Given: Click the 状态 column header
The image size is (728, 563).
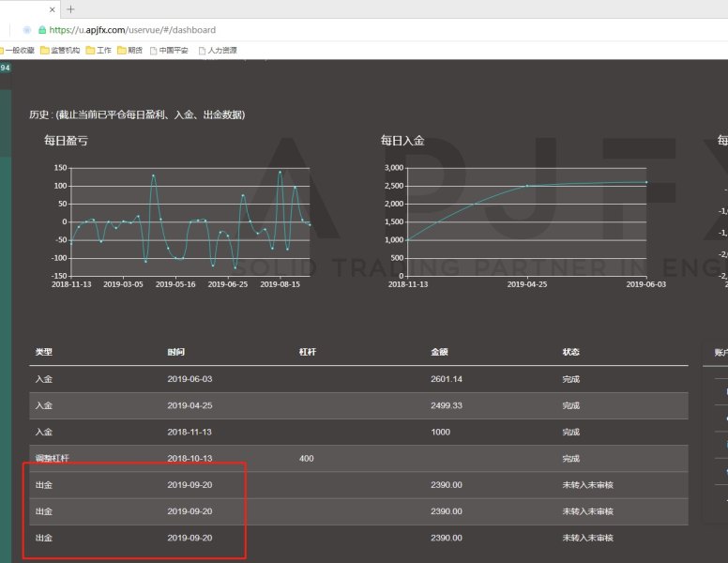Looking at the screenshot, I should (x=570, y=352).
